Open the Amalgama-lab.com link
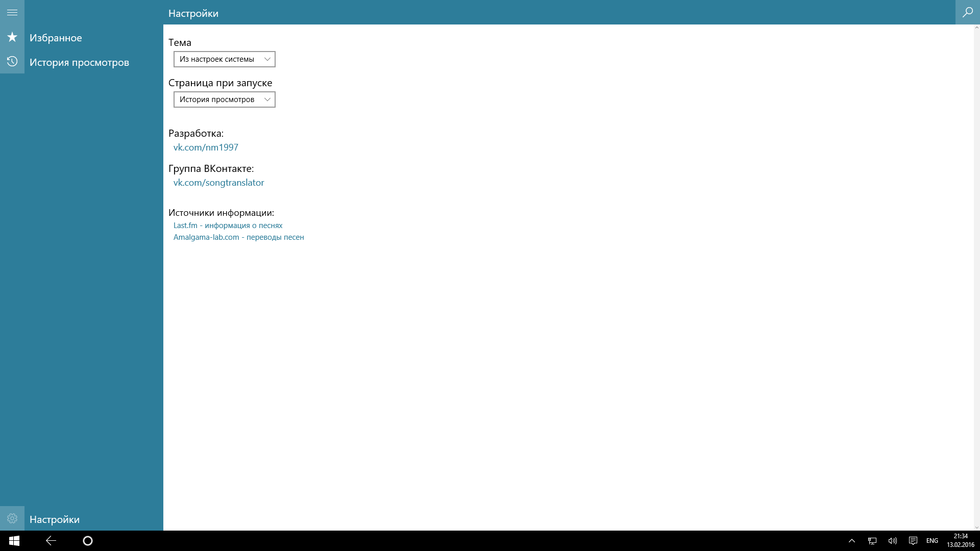This screenshot has height=551, width=980. 238,237
